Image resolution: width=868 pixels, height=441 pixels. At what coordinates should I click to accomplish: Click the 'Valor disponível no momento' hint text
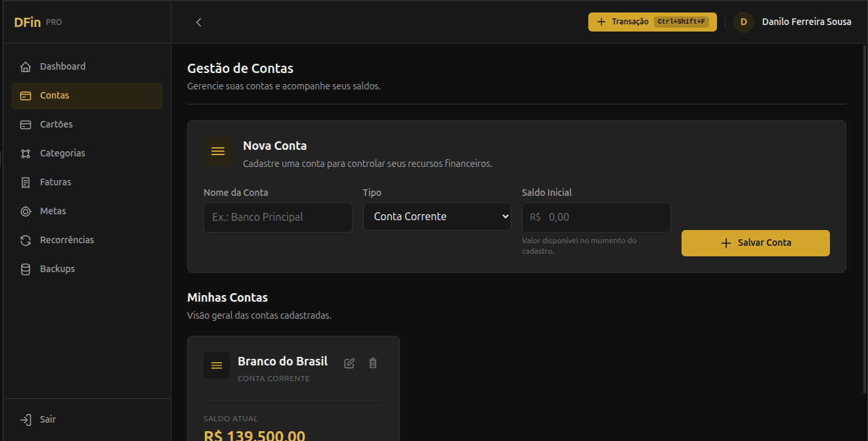(x=579, y=246)
